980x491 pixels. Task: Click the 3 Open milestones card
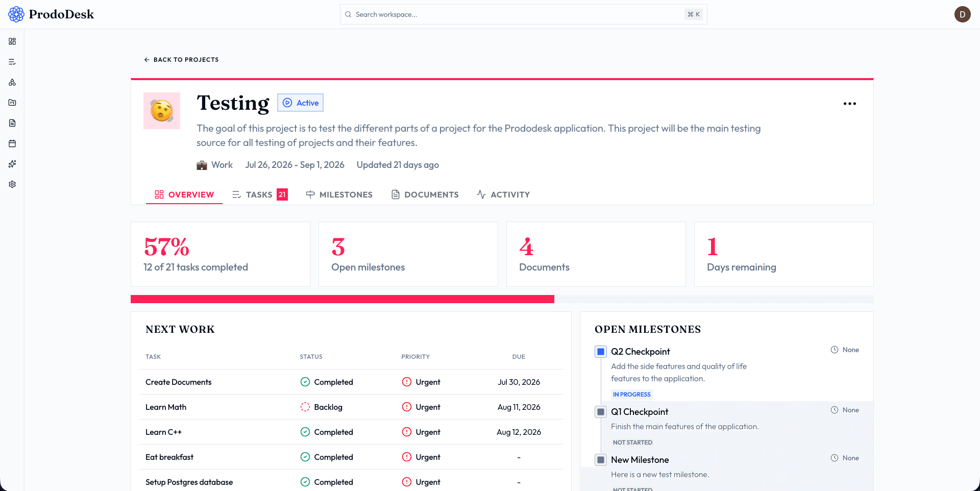pyautogui.click(x=408, y=254)
